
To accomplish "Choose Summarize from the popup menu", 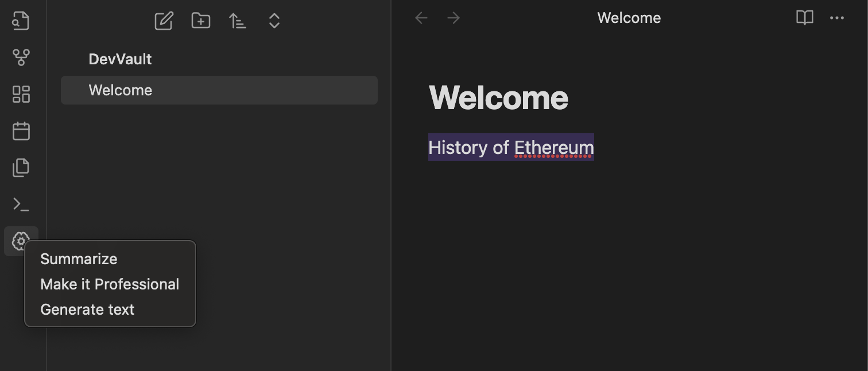I will [x=79, y=259].
